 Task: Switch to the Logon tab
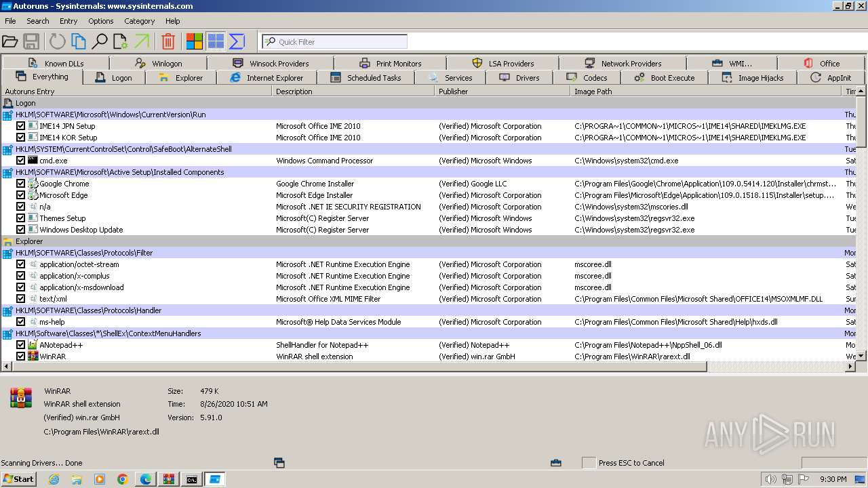(x=114, y=78)
